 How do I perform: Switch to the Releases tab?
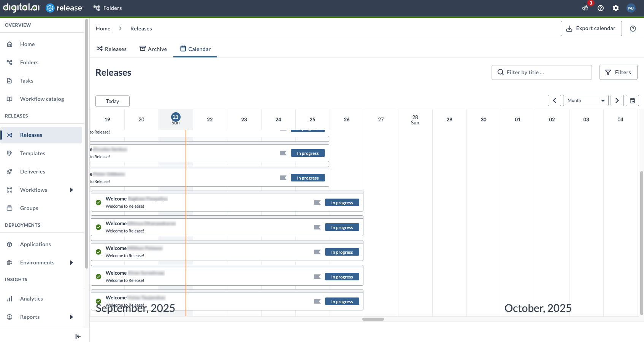pyautogui.click(x=111, y=49)
